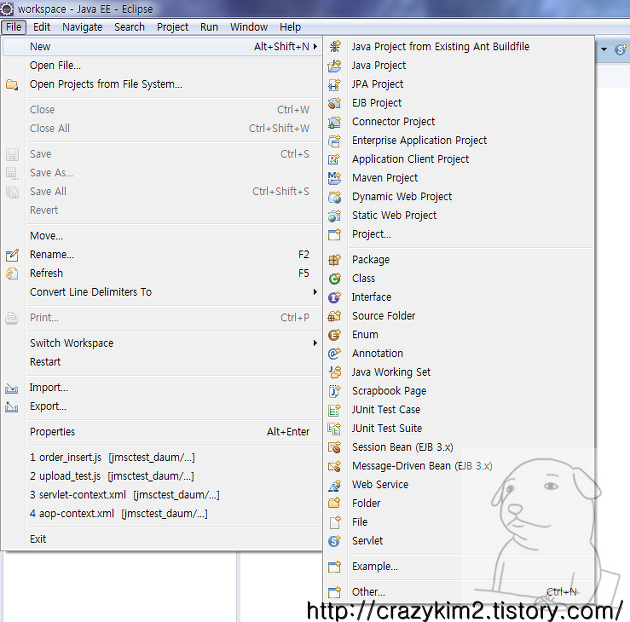Click the Message-Driven Bean icon
The image size is (630, 622).
point(334,466)
